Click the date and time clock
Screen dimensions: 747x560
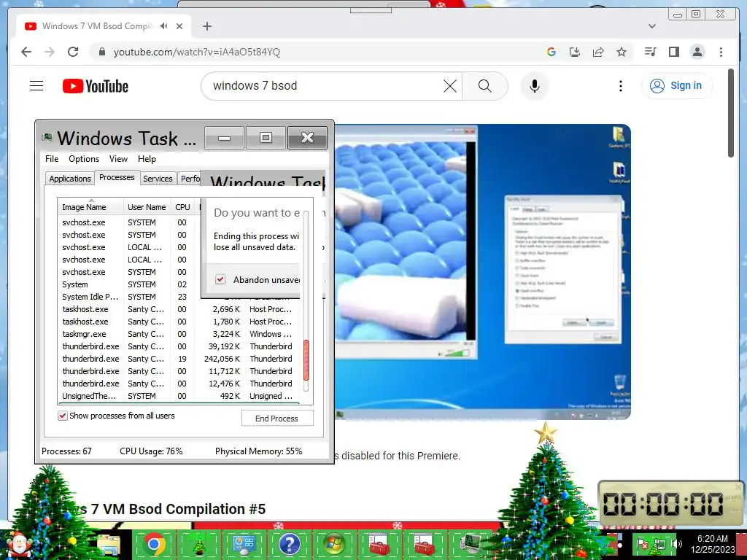point(713,544)
